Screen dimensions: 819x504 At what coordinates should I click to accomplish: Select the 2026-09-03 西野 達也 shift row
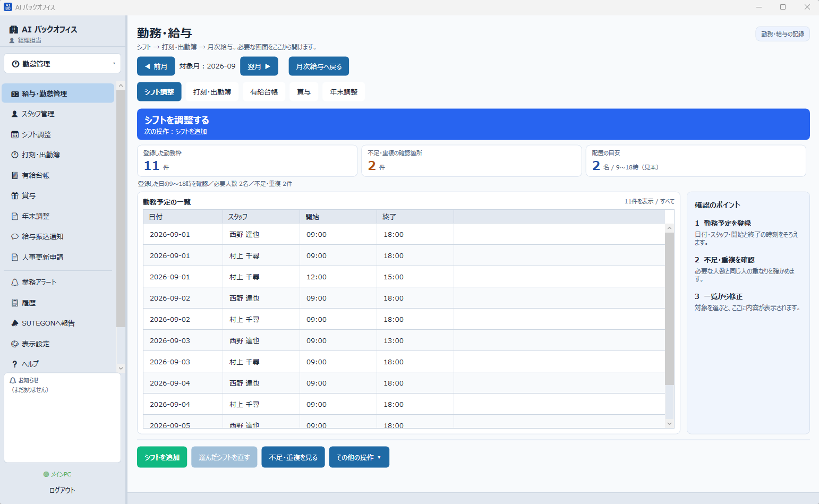(404, 340)
